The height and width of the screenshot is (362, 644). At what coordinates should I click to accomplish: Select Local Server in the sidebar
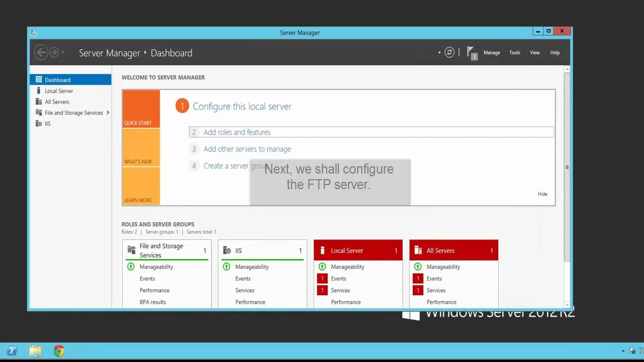click(70, 91)
